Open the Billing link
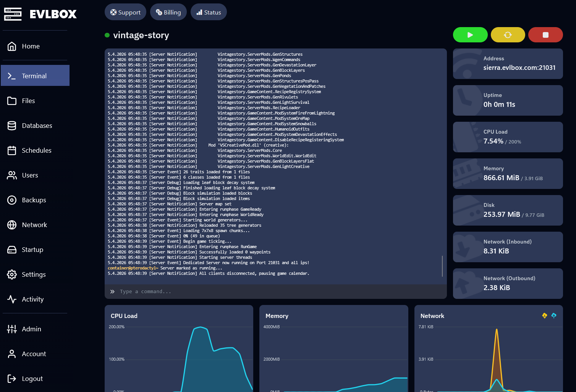This screenshot has width=576, height=392. 168,12
